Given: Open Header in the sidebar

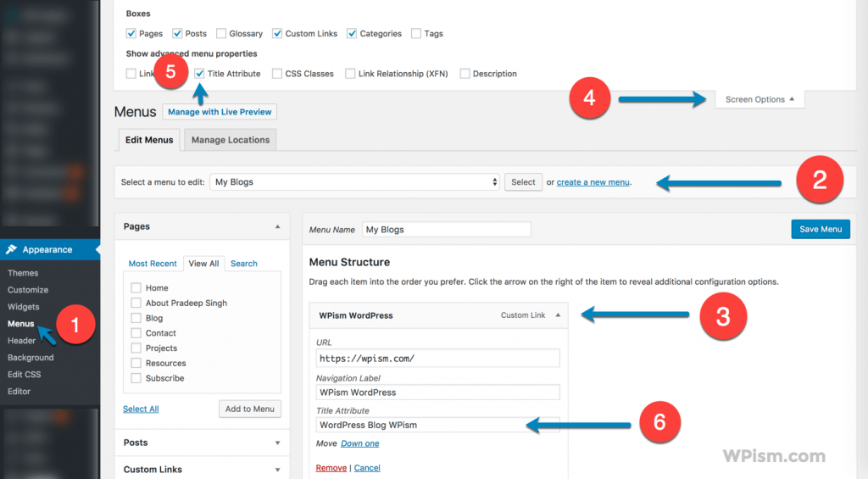Looking at the screenshot, I should click(x=21, y=341).
